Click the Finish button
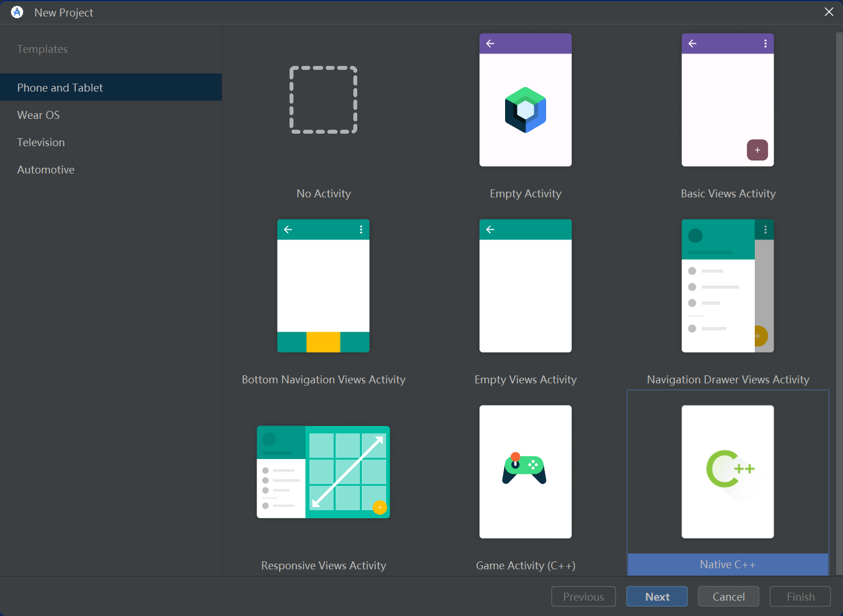The height and width of the screenshot is (616, 843). tap(800, 597)
